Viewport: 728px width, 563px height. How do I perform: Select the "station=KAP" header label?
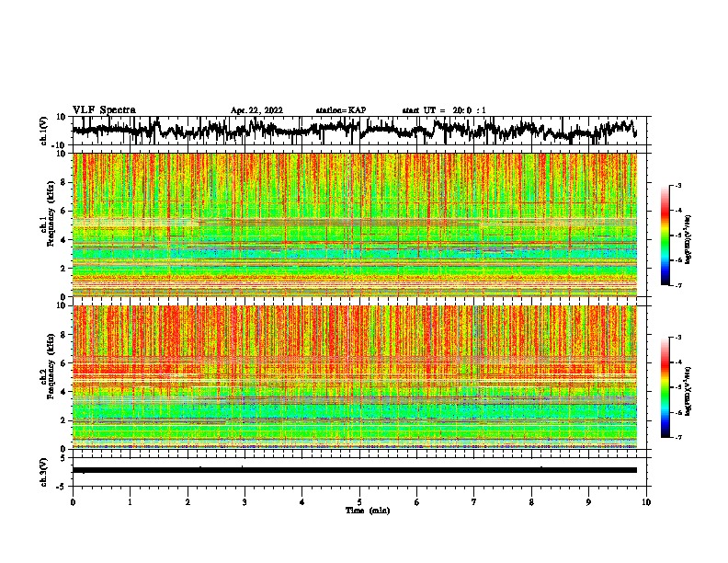pyautogui.click(x=340, y=110)
